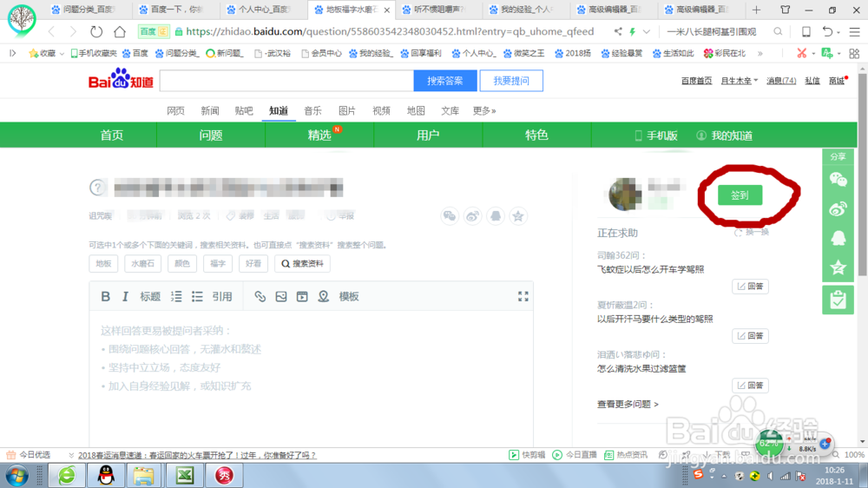Open the browser main menu hamburger icon
The height and width of the screenshot is (488, 868).
point(855,31)
